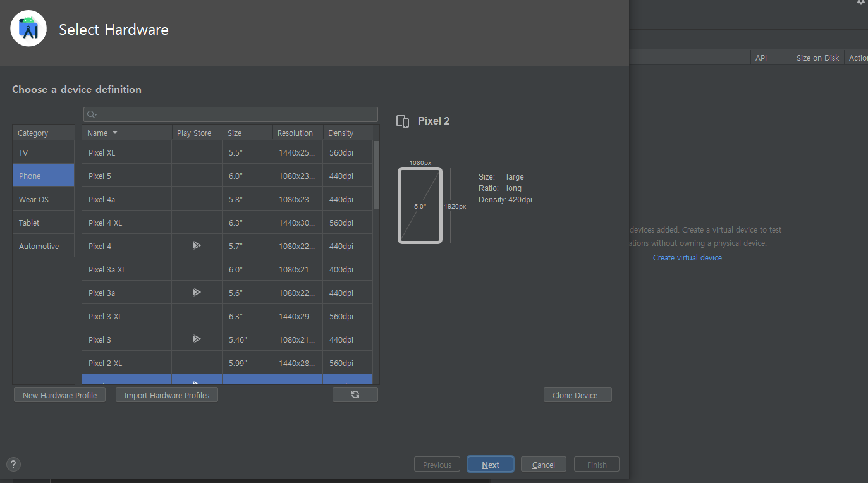Click the 5.8" size cell
Viewport: 868px width, 483px height.
(247, 199)
